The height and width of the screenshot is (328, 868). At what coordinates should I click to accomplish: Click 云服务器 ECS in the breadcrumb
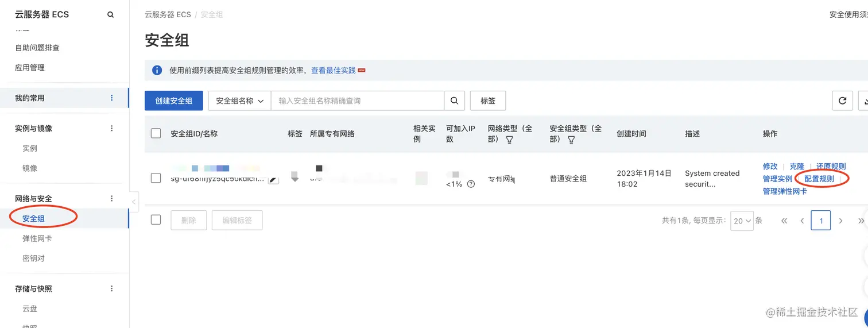tap(168, 14)
